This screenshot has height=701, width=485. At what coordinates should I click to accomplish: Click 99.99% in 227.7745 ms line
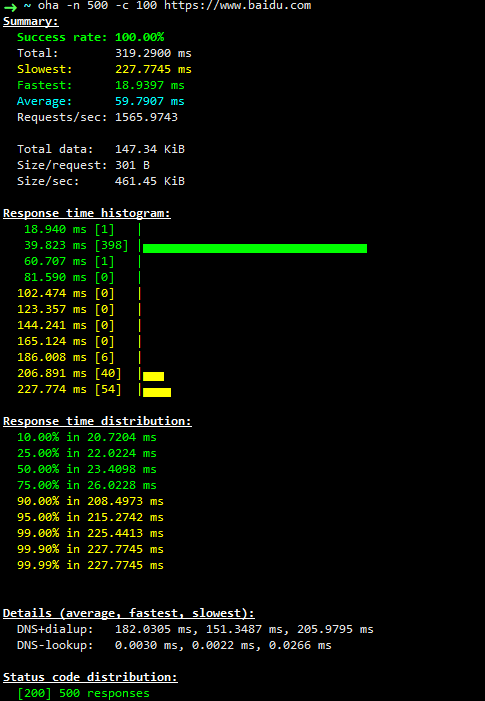point(90,566)
